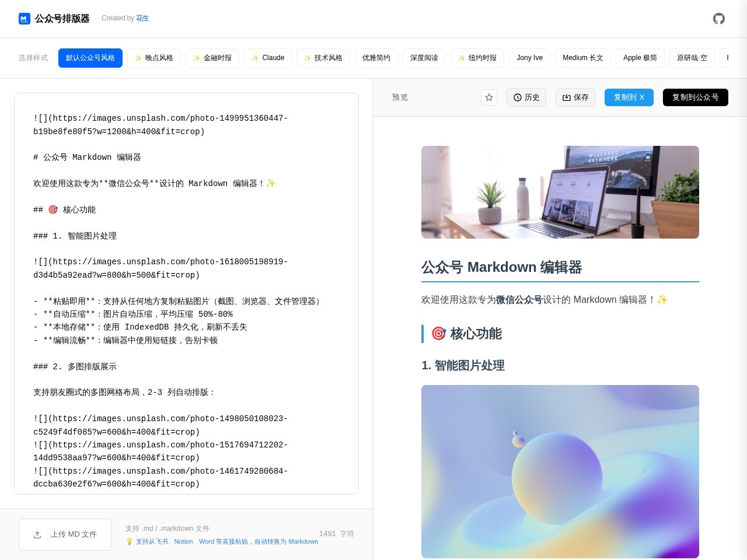747x560 pixels.
Task: Click the laptop desk preview image
Action: [x=560, y=192]
